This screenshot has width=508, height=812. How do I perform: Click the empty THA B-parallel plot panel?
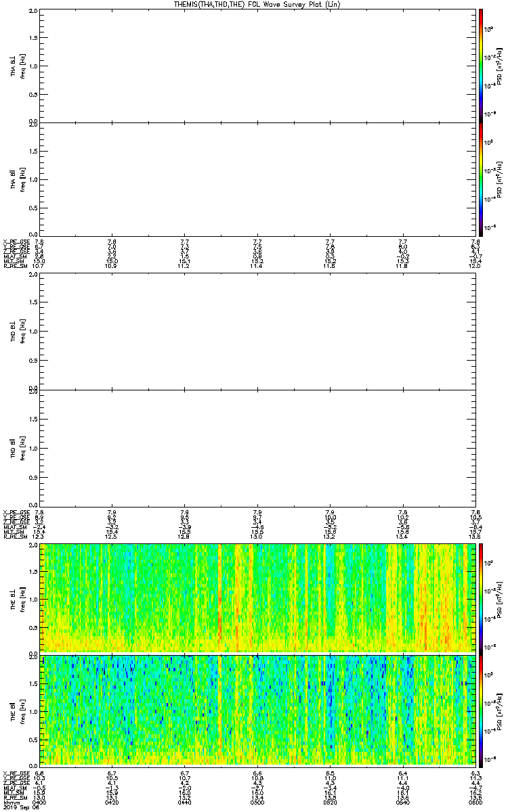coord(258,178)
